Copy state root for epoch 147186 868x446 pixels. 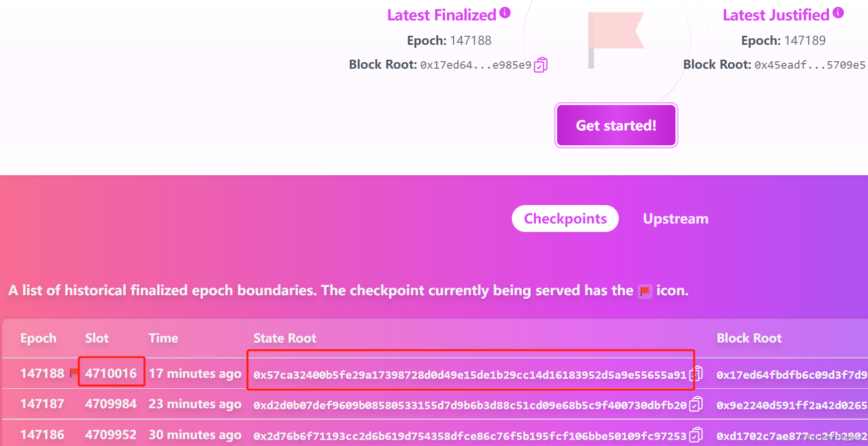(696, 435)
